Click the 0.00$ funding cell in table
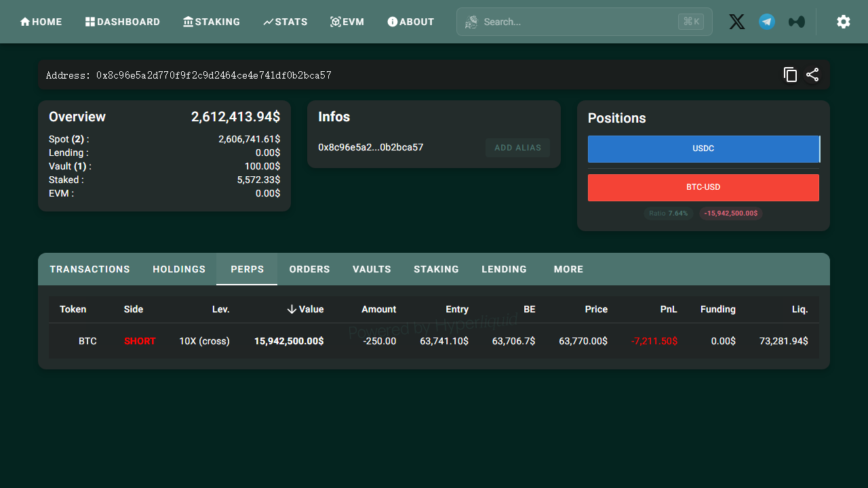The width and height of the screenshot is (868, 488). pyautogui.click(x=723, y=341)
